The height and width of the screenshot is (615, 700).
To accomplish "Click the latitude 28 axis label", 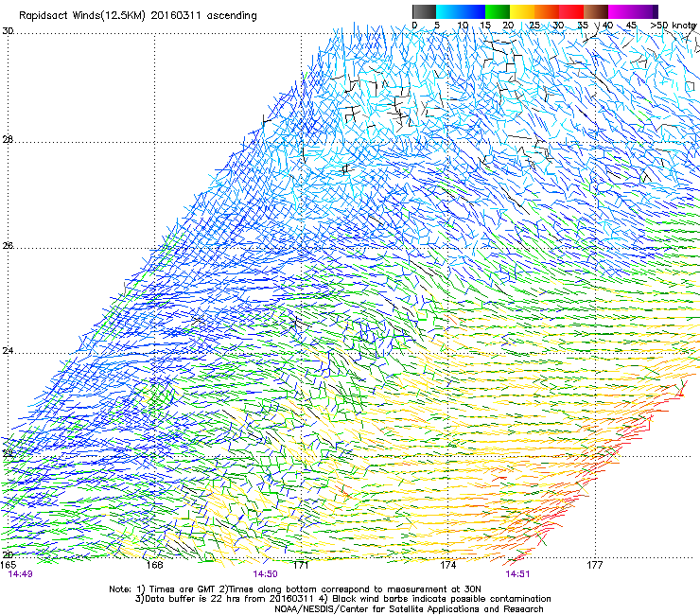I will [x=8, y=140].
